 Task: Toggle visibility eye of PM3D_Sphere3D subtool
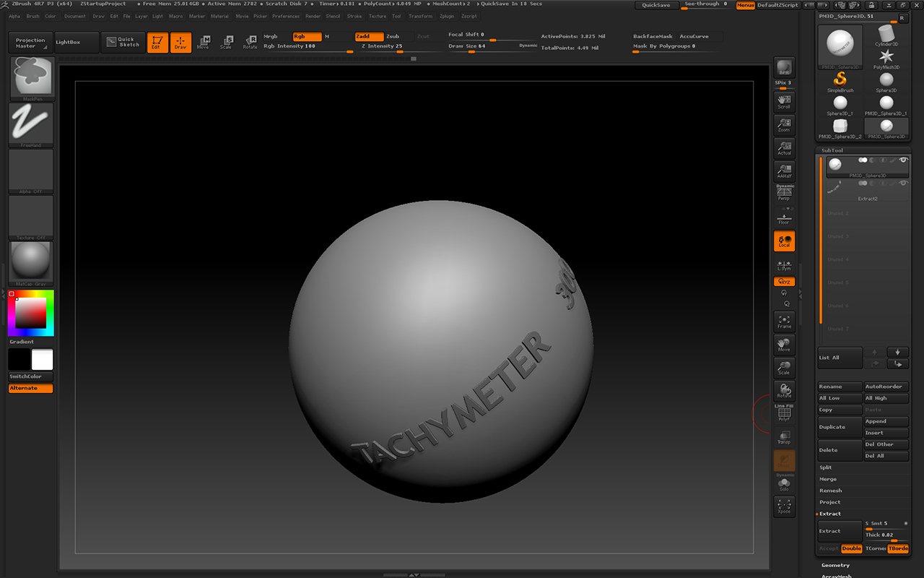coord(903,160)
